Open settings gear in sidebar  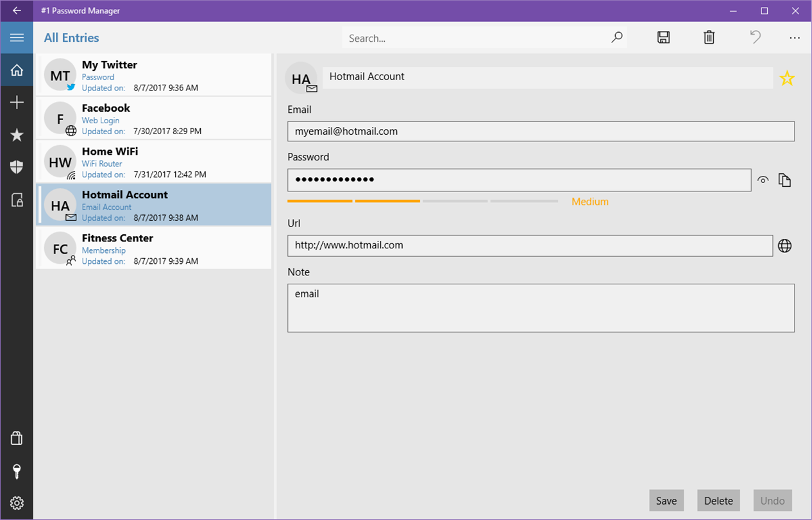tap(17, 503)
